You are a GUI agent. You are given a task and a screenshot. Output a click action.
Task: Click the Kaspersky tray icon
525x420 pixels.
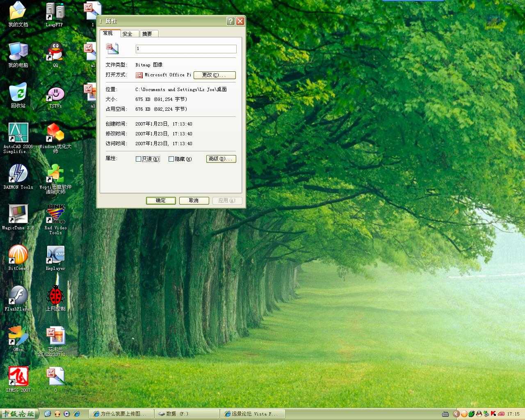tap(493, 414)
